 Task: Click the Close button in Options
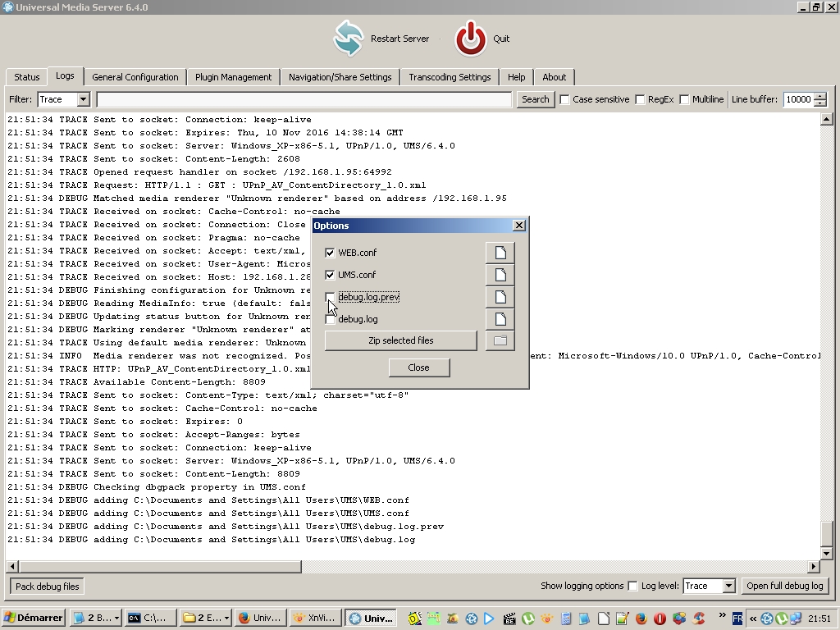click(x=419, y=367)
